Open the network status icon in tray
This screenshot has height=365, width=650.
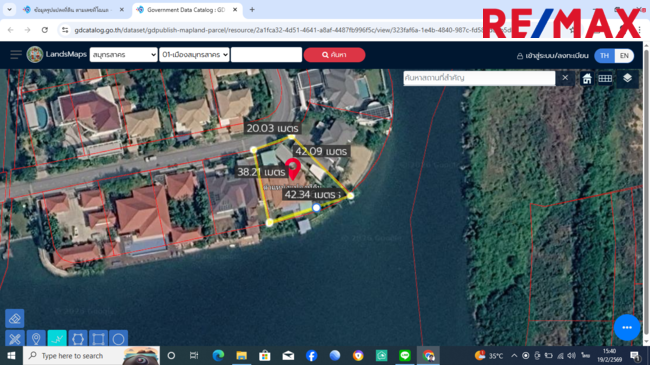[560, 355]
